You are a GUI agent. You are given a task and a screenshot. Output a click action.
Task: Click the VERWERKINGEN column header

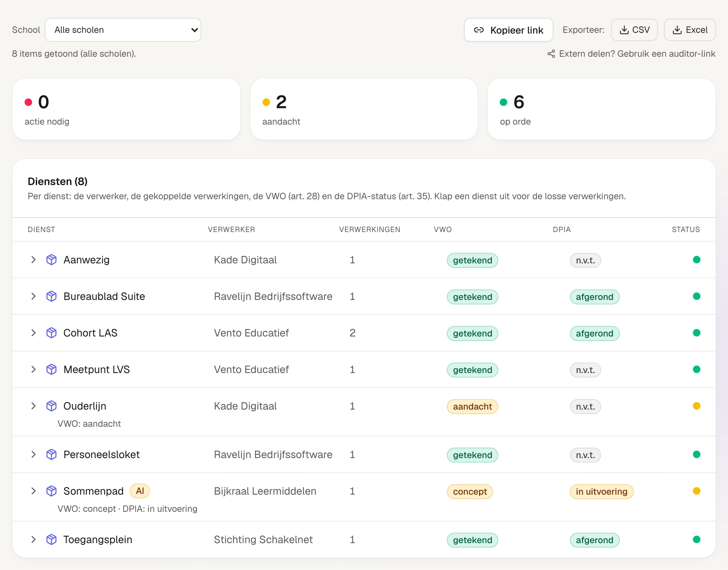click(370, 230)
